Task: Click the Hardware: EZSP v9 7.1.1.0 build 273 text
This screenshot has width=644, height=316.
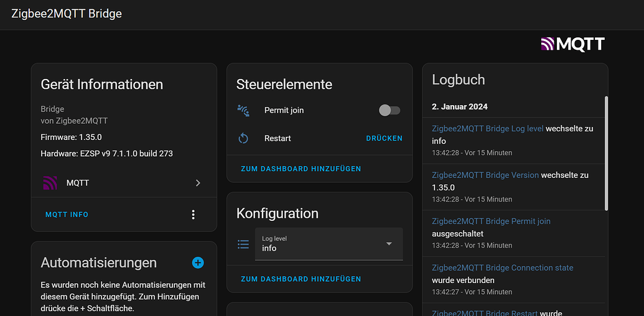Action: (107, 154)
